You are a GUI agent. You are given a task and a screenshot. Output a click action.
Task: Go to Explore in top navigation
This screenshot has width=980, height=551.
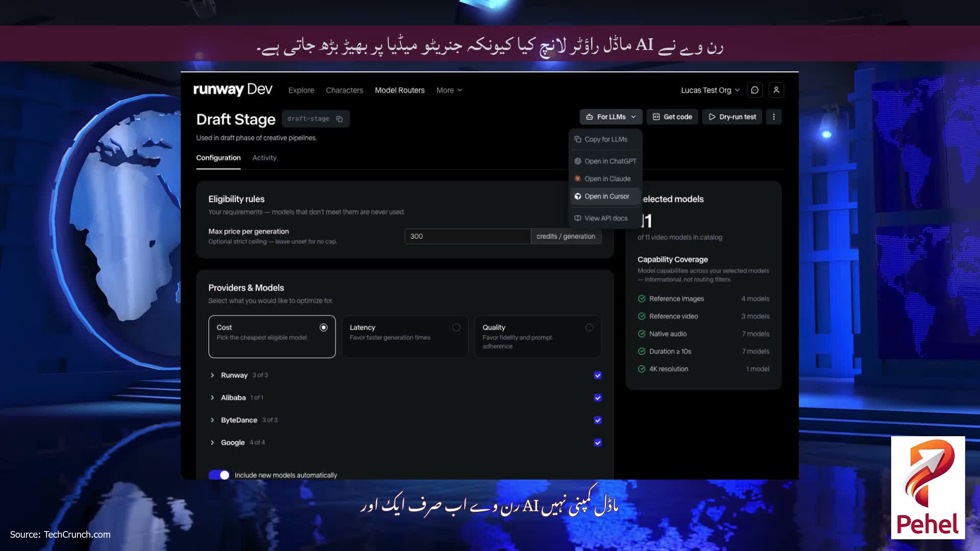pyautogui.click(x=301, y=90)
